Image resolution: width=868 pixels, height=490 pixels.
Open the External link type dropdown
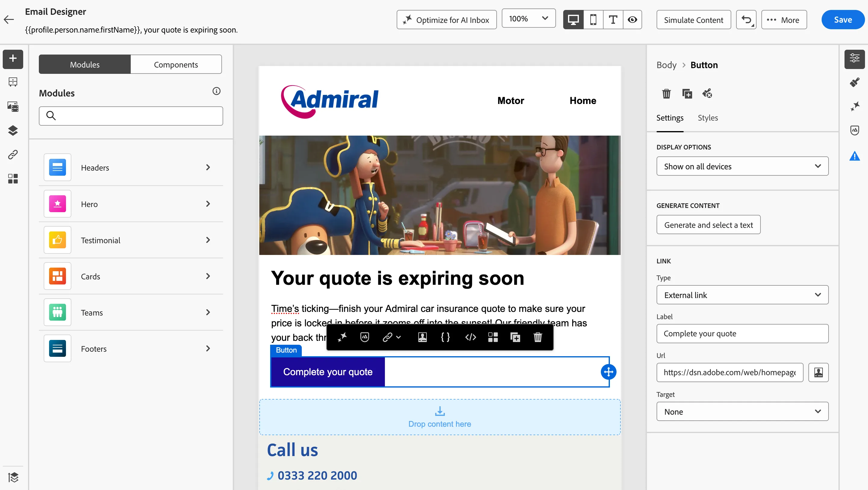[x=742, y=295]
